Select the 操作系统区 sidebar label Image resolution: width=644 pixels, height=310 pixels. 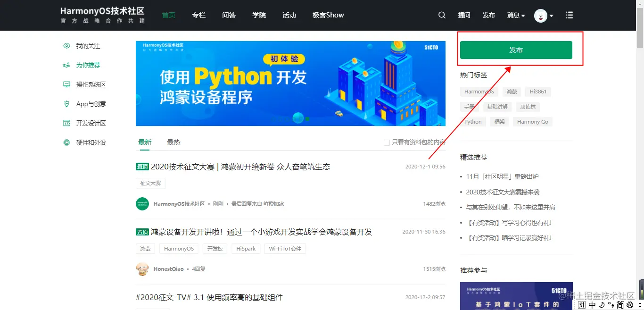(x=91, y=84)
